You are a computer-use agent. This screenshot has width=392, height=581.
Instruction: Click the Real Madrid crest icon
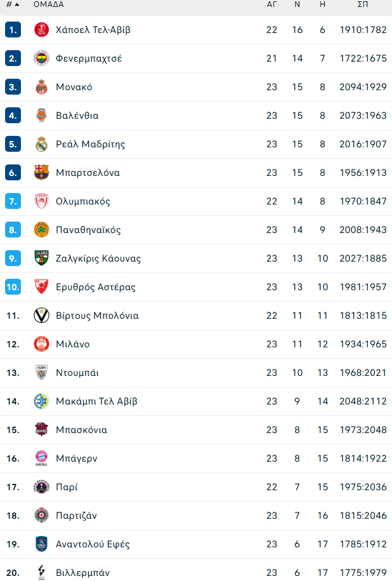coord(41,144)
